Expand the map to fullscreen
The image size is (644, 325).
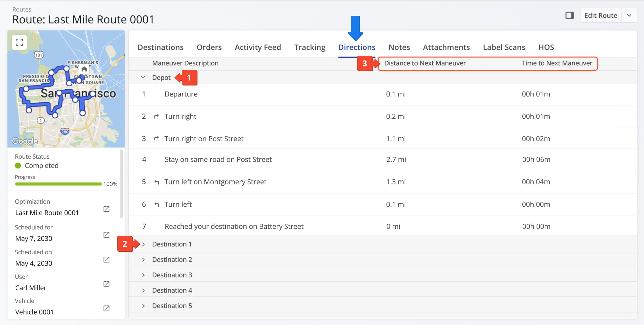click(x=19, y=42)
